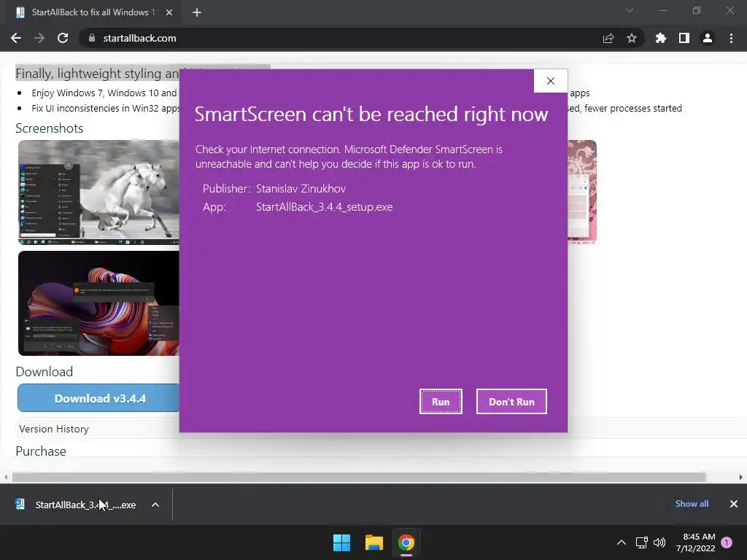Viewport: 747px width, 560px height.
Task: Restore down the Chrome window
Action: click(x=697, y=10)
